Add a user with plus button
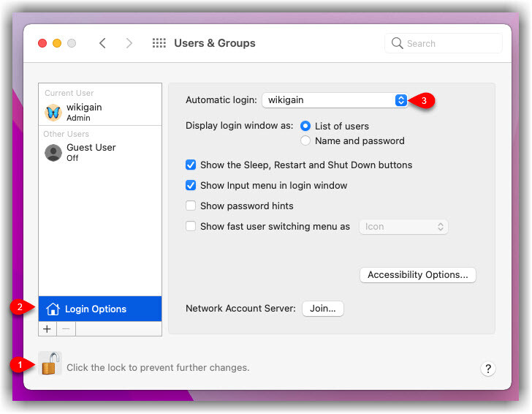Image resolution: width=532 pixels, height=414 pixels. [47, 329]
